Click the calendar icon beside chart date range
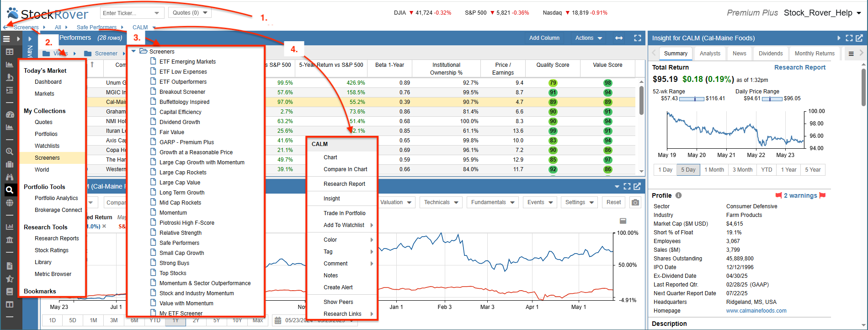The height and width of the screenshot is (330, 868). click(277, 320)
